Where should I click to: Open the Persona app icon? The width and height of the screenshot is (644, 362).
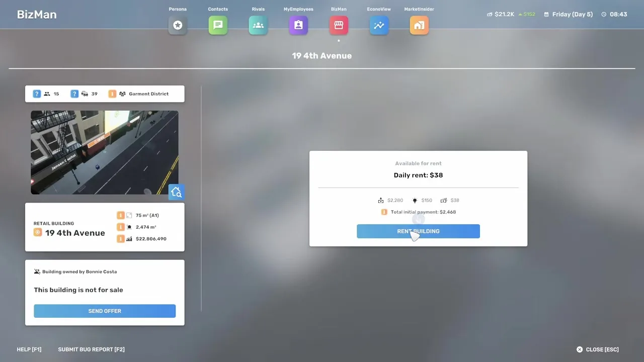pos(178,25)
